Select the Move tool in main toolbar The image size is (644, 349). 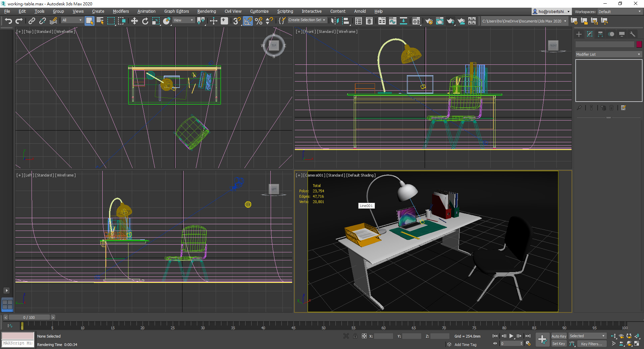click(x=134, y=21)
